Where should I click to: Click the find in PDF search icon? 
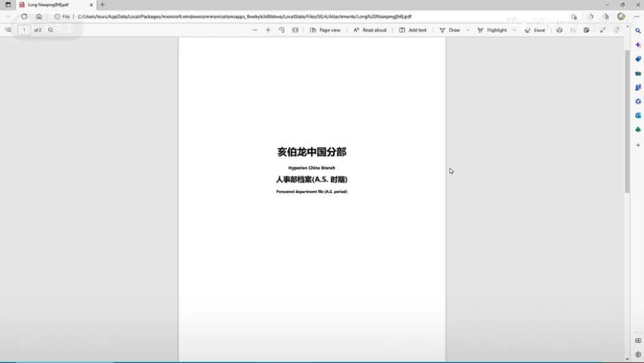51,30
